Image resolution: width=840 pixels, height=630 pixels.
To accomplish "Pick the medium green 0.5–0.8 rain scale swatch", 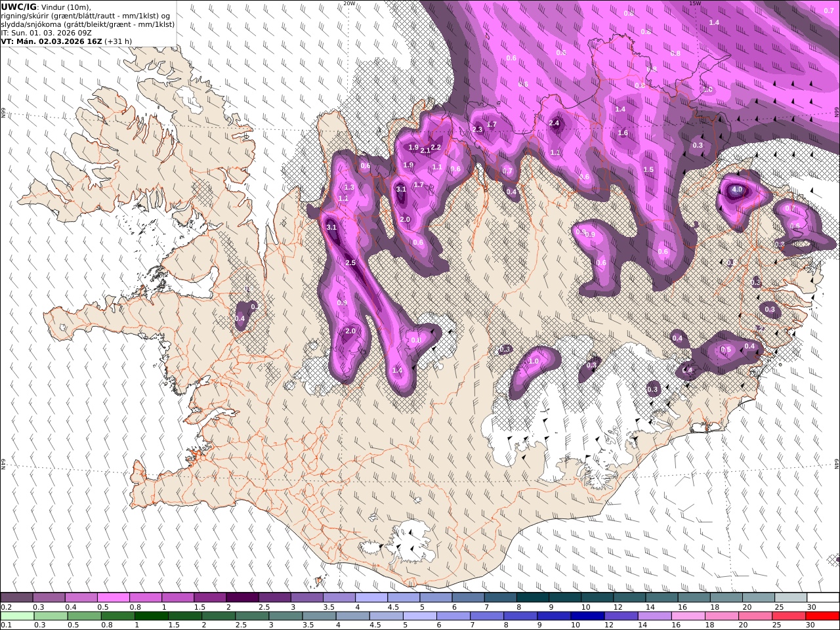I will (85, 616).
